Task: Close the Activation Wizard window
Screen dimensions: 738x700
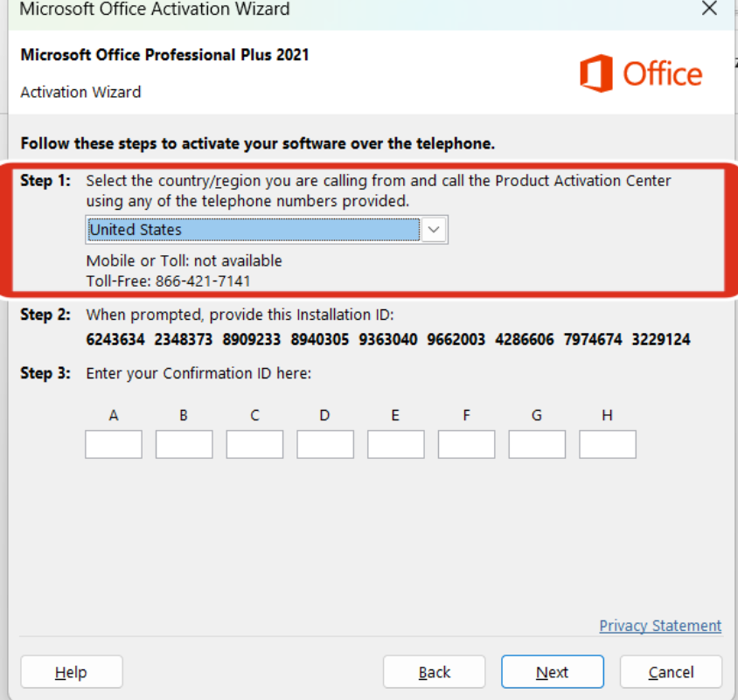Action: pyautogui.click(x=709, y=8)
